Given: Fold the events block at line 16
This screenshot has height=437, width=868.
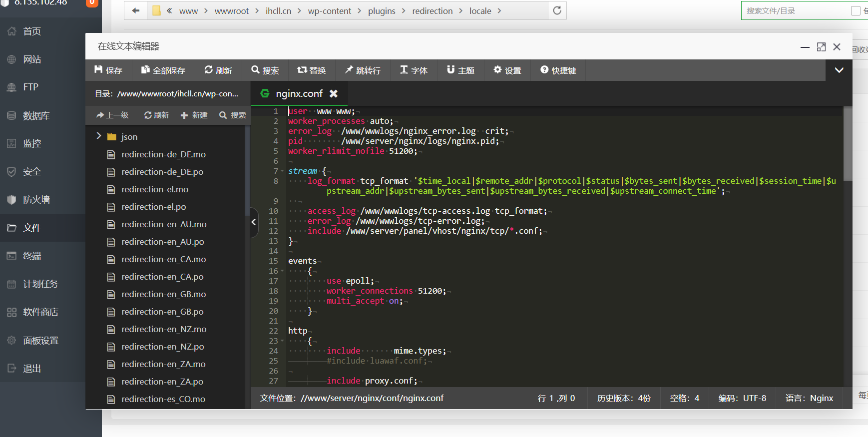Looking at the screenshot, I should click(282, 271).
